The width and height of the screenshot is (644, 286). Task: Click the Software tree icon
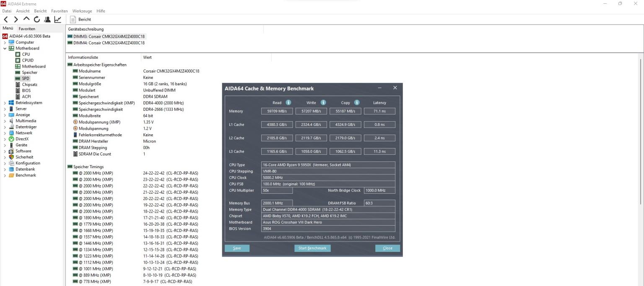pos(11,151)
